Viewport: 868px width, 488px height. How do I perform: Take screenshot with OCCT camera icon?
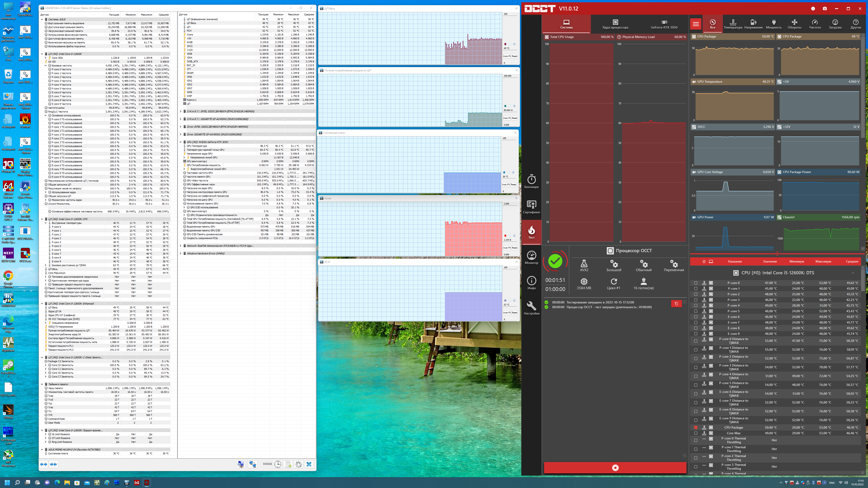(x=825, y=9)
